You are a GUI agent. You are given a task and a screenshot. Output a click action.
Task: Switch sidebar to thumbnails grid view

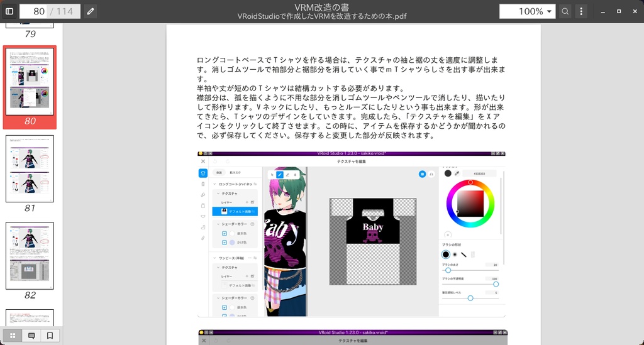coord(13,336)
